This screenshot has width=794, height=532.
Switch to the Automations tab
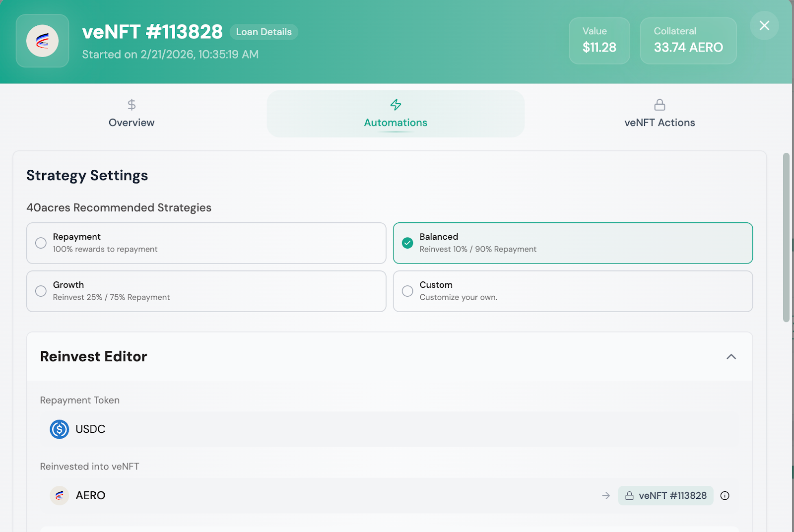click(396, 114)
